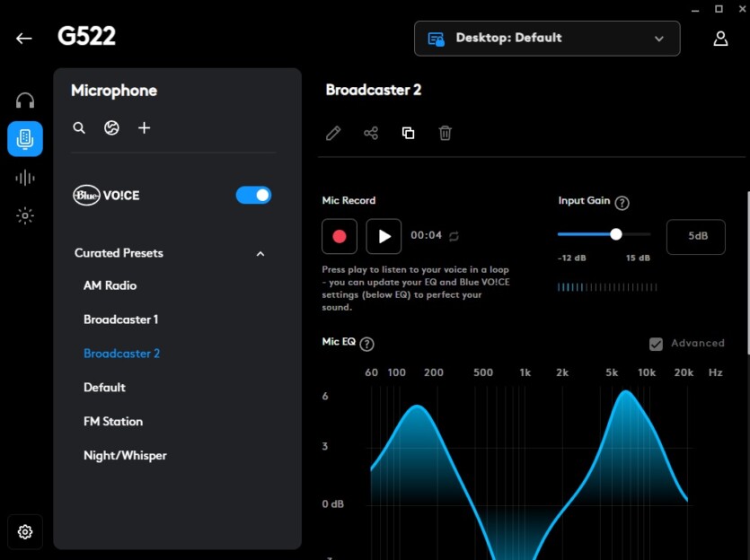Open the equalizer waveform sidebar tab

[x=25, y=179]
